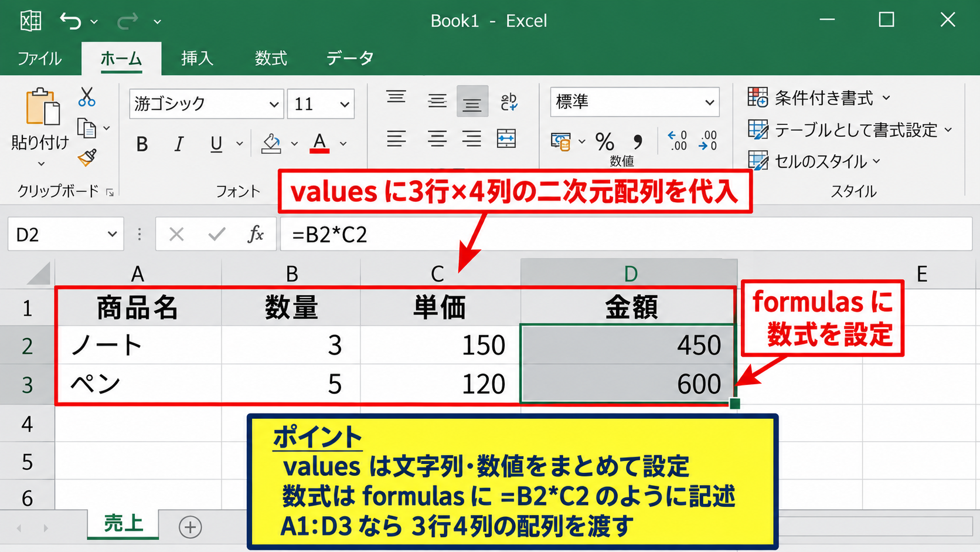Align text right
980x552 pixels.
point(472,139)
